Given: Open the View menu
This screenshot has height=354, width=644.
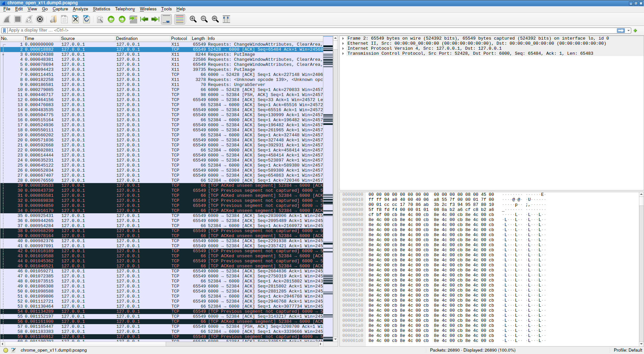Looking at the screenshot, I should pos(32,9).
